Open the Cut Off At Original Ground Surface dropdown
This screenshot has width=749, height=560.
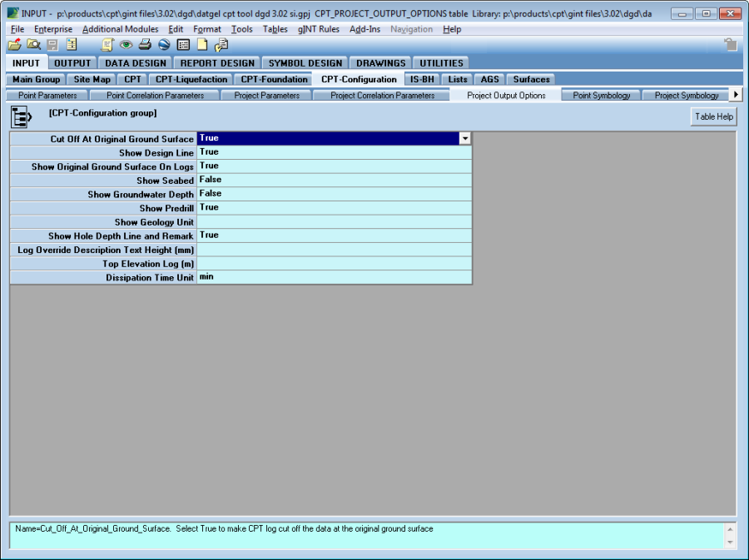click(x=465, y=139)
